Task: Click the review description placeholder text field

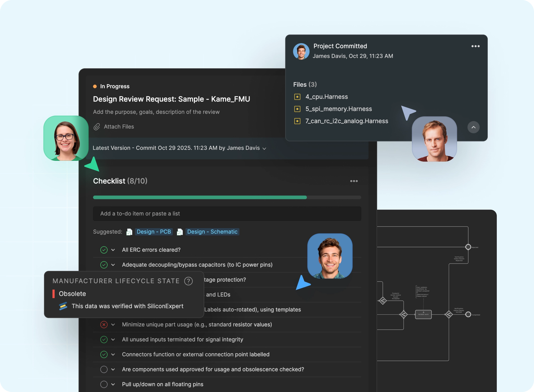Action: pos(156,112)
